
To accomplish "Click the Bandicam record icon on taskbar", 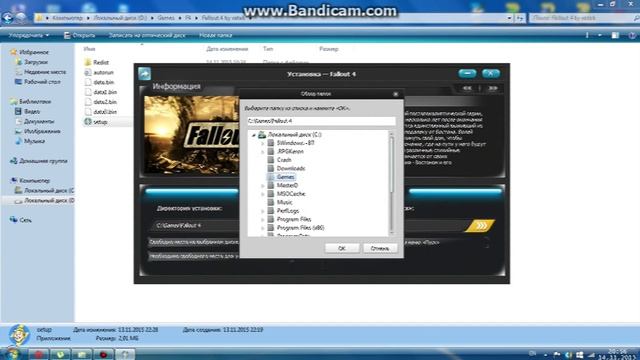I will 103,355.
